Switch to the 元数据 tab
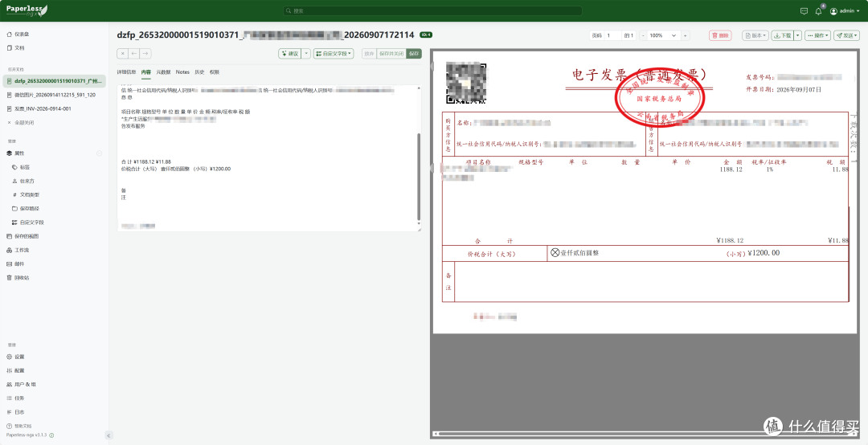Viewport: 868px width, 445px height. [x=163, y=72]
